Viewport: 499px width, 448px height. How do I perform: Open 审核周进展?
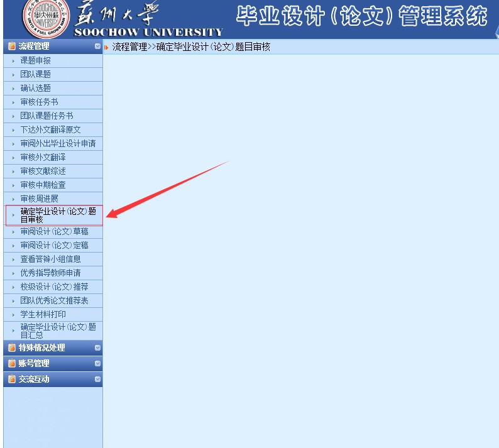pyautogui.click(x=39, y=199)
